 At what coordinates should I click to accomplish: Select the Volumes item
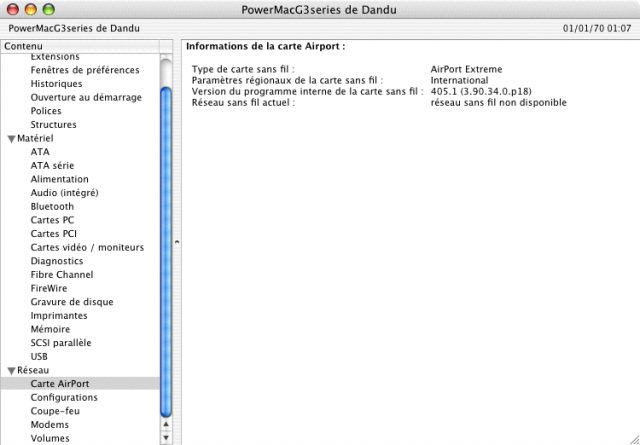[x=50, y=438]
